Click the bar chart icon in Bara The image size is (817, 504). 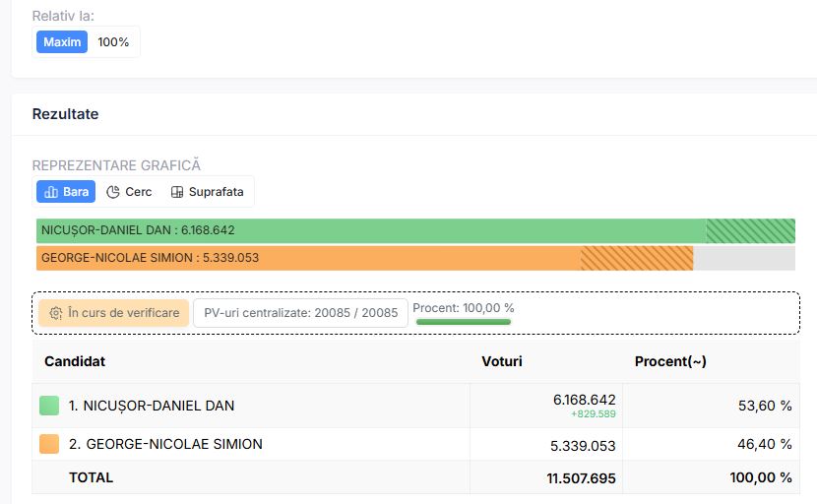(x=51, y=192)
